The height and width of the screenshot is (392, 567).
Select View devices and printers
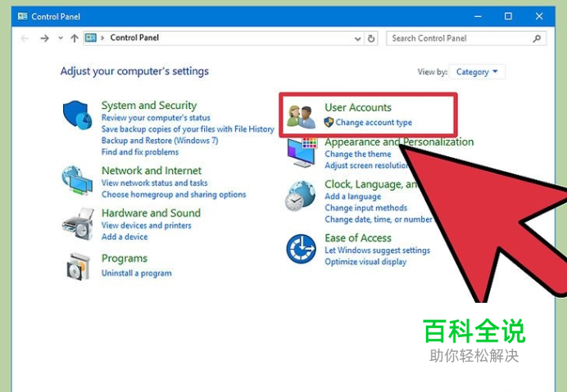click(146, 225)
